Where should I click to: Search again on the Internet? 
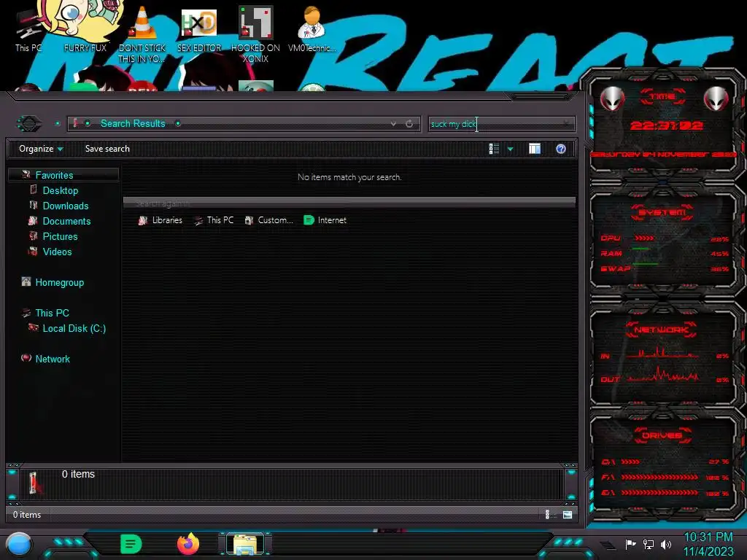[x=325, y=220]
